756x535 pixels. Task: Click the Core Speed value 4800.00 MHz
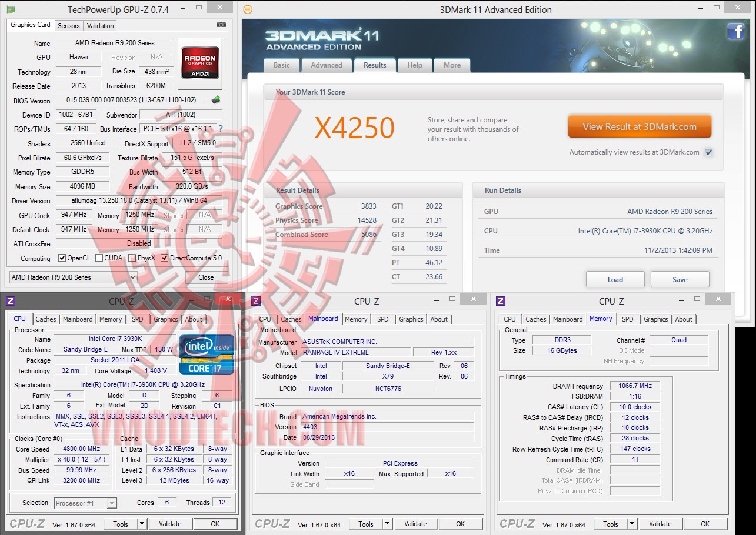tap(82, 449)
